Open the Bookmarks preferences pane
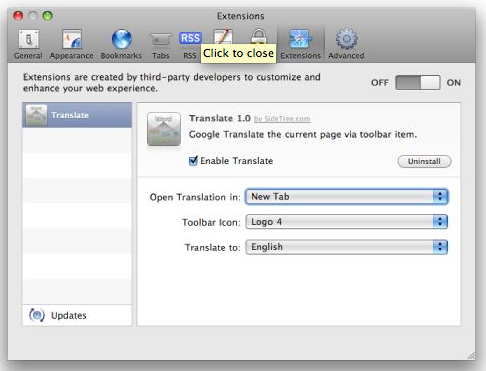The width and height of the screenshot is (486, 371). click(121, 44)
